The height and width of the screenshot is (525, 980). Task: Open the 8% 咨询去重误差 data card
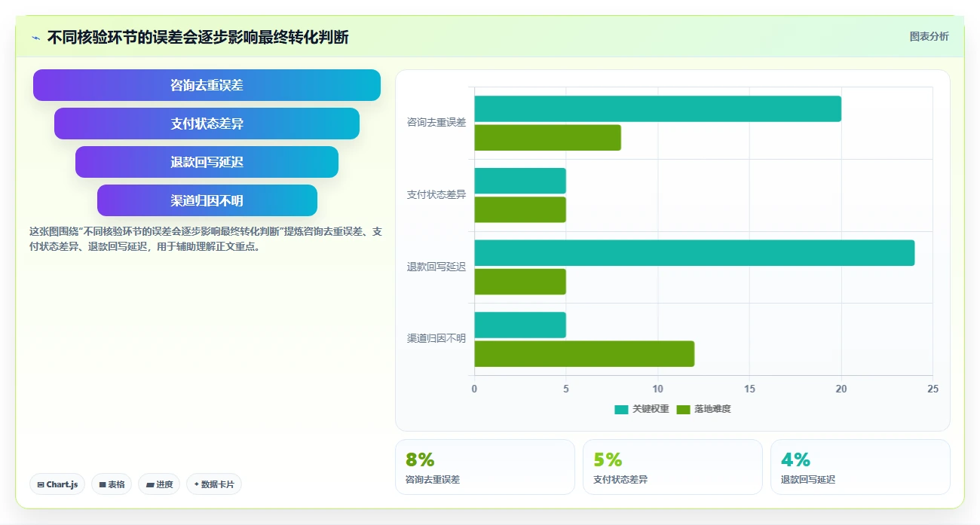485,467
